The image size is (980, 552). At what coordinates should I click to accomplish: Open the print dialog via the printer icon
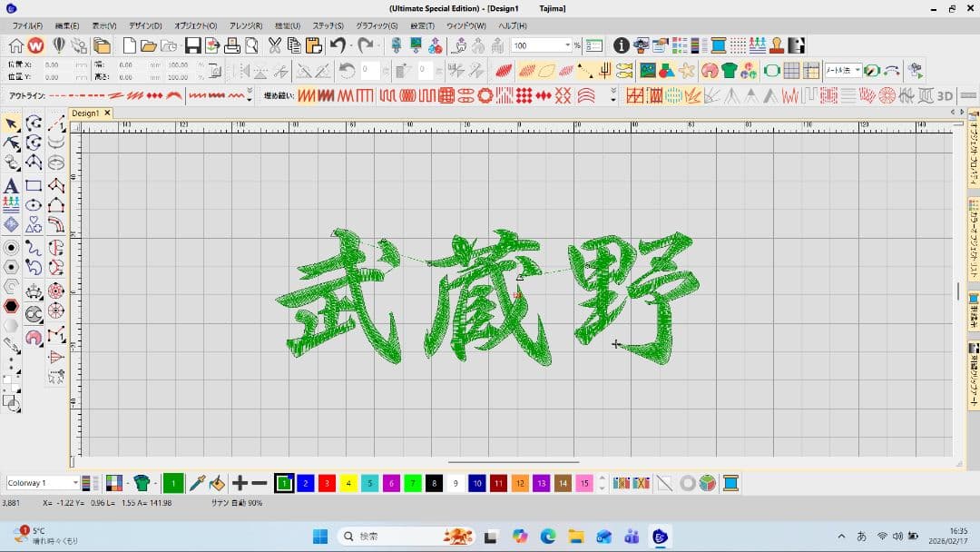pyautogui.click(x=230, y=44)
